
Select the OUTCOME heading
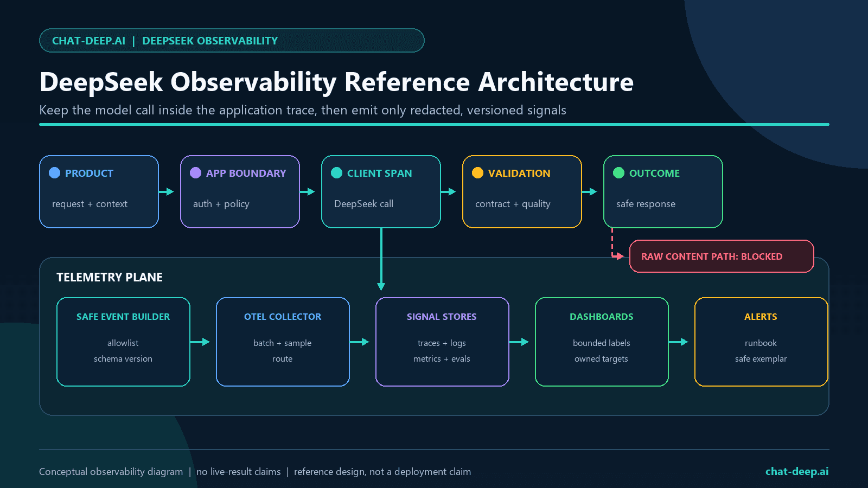point(654,173)
